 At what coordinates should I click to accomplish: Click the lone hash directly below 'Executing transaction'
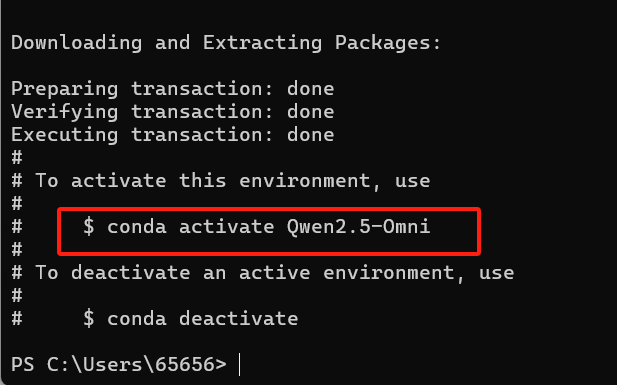pyautogui.click(x=17, y=158)
